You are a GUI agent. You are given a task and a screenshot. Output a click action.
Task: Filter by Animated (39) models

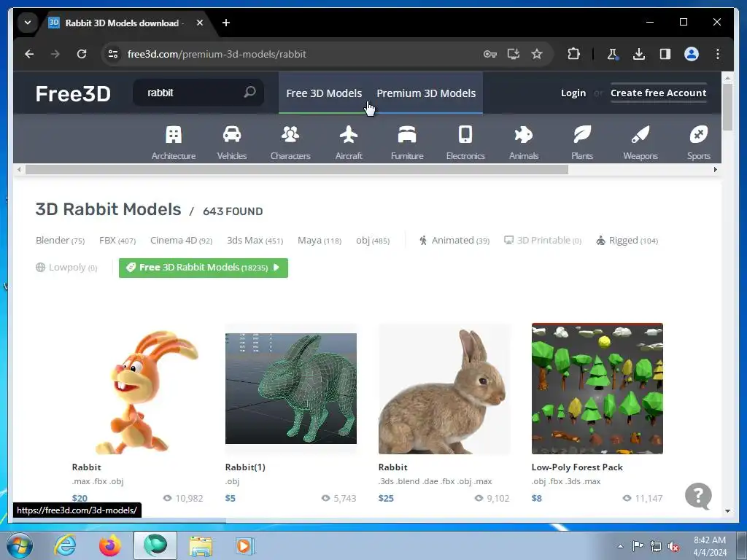[x=454, y=241]
